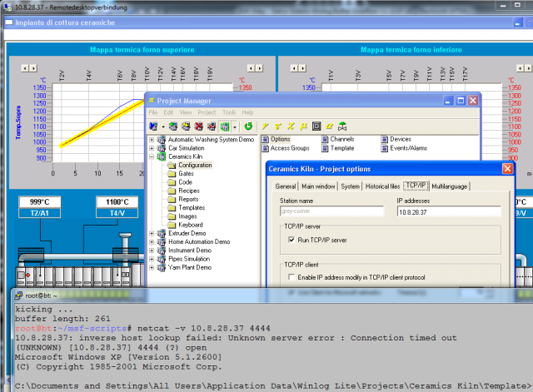Image resolution: width=533 pixels, height=392 pixels.
Task: Open the Project menu
Action: (207, 112)
